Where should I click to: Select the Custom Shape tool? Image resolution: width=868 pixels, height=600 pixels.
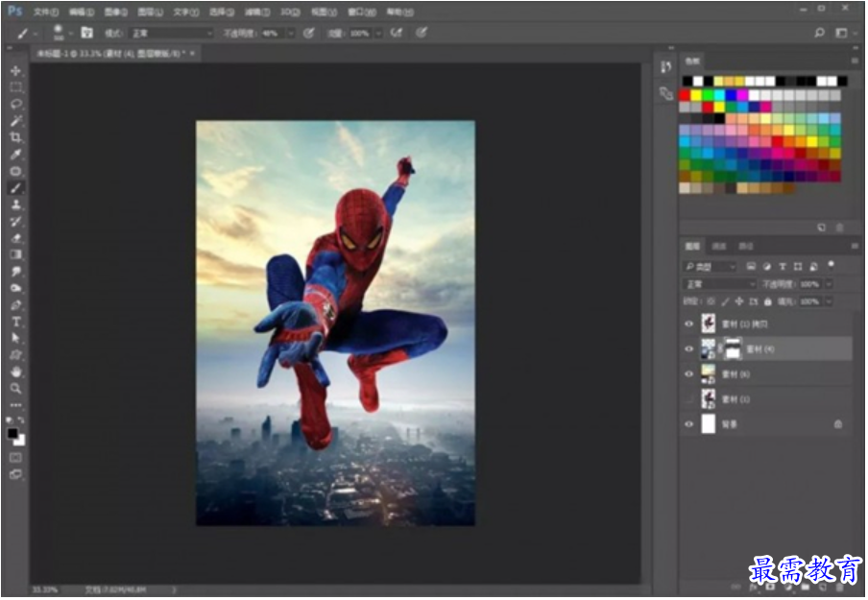tap(16, 355)
